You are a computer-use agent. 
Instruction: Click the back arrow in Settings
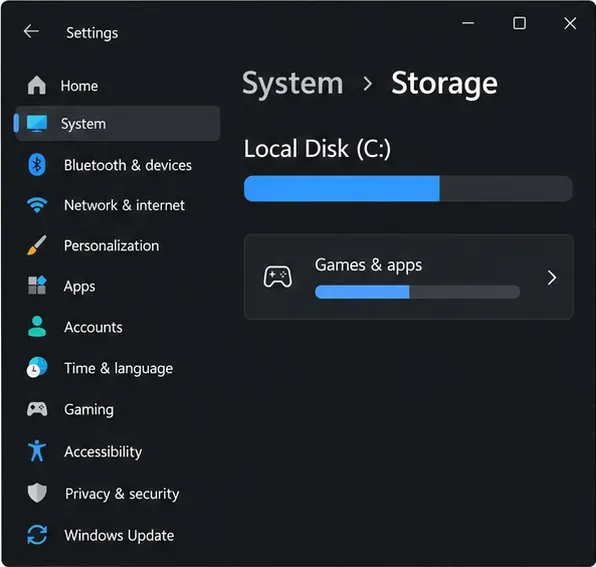31,32
